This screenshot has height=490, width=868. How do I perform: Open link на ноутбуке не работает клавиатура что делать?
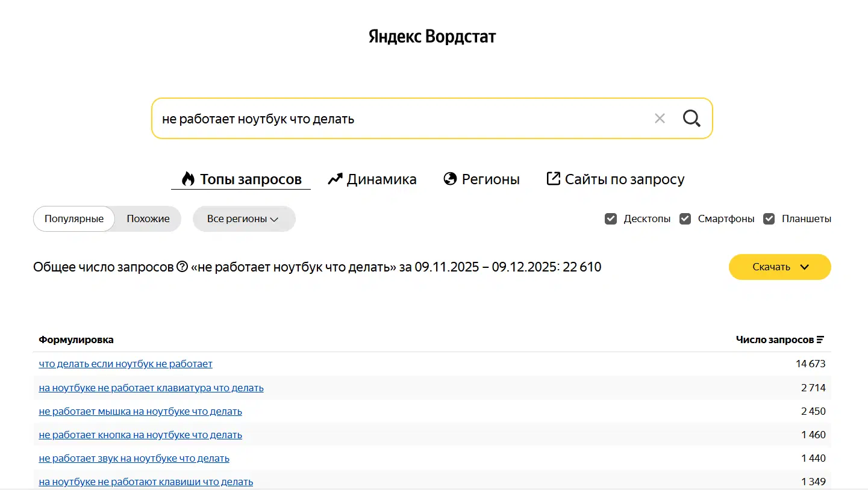click(151, 388)
